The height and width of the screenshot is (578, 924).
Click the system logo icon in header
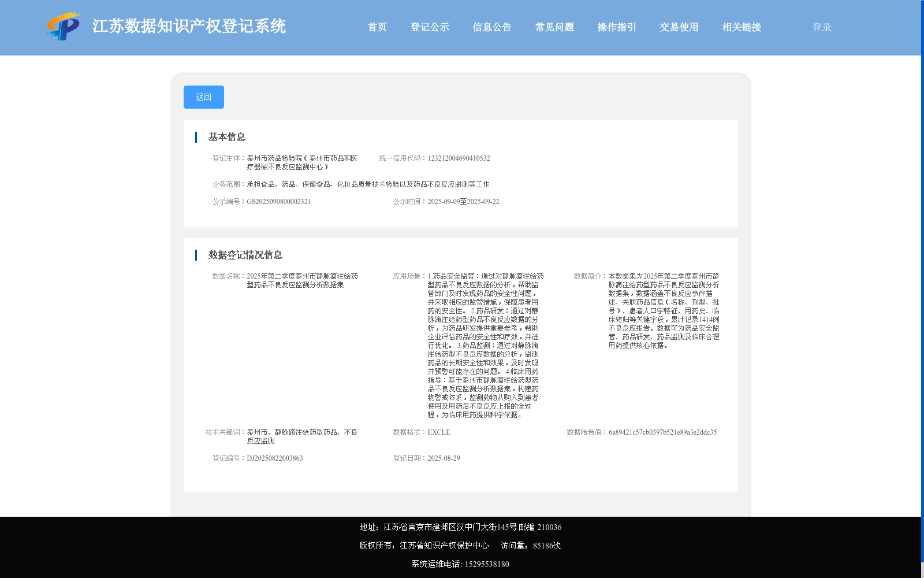pos(64,26)
